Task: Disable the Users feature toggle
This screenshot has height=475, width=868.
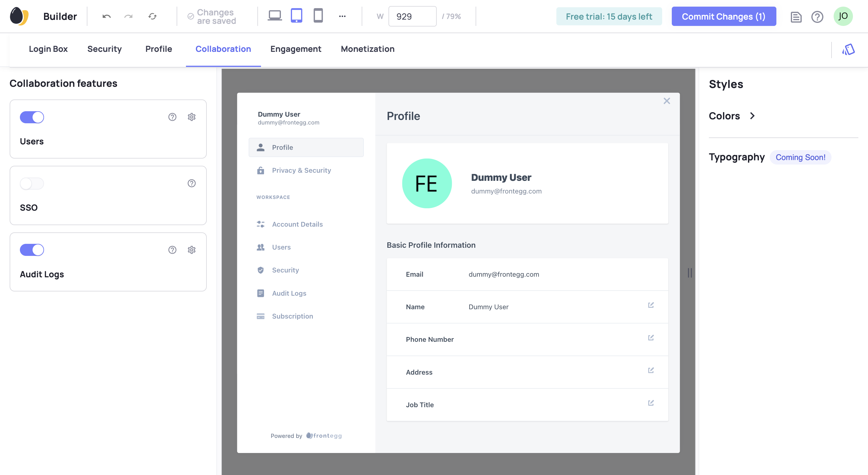Action: [x=32, y=117]
